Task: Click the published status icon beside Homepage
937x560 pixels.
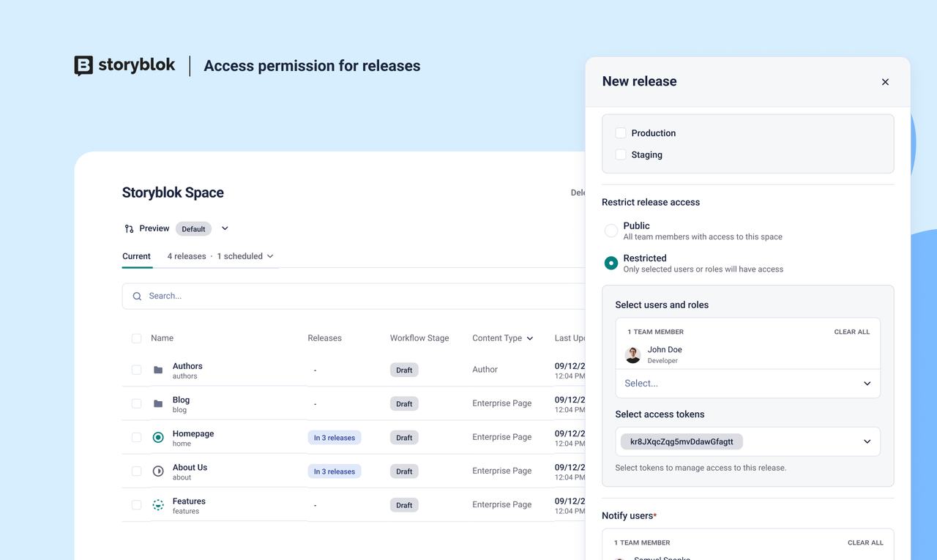Action: coord(157,437)
